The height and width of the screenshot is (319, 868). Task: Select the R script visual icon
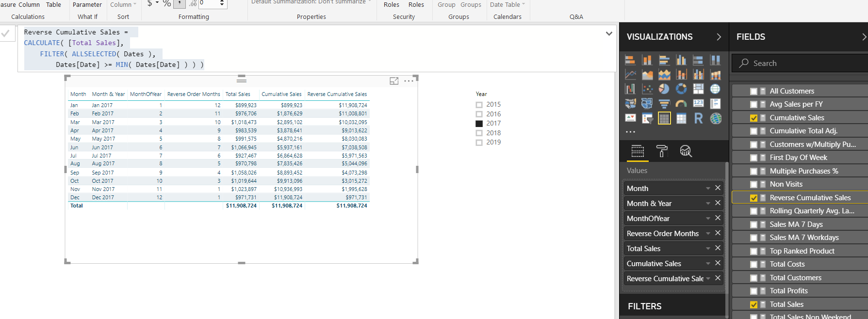pyautogui.click(x=698, y=118)
